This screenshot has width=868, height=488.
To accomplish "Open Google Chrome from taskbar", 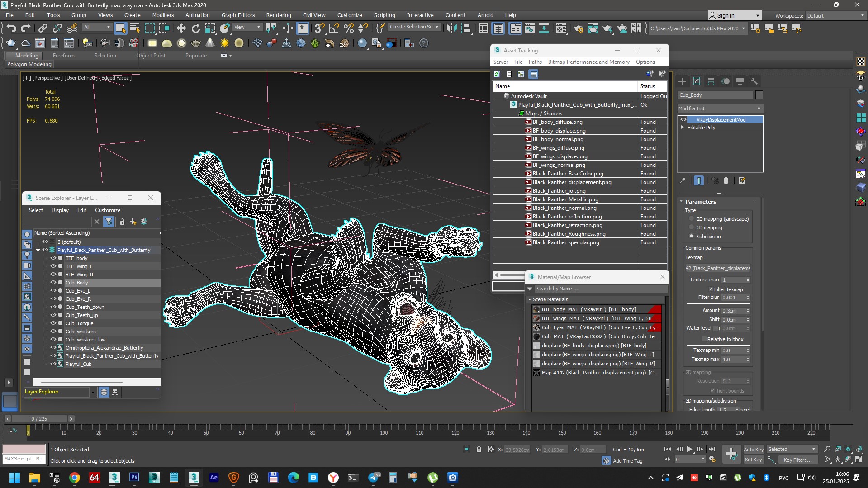I will click(75, 478).
